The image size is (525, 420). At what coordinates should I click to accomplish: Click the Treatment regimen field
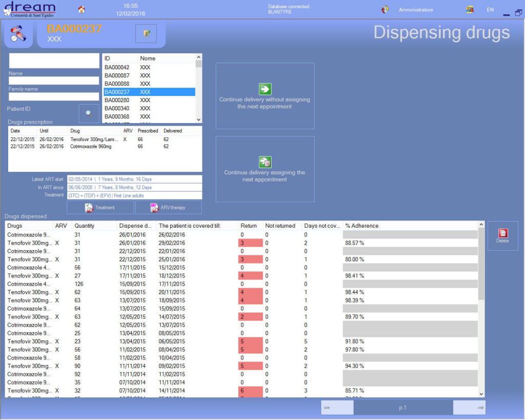[x=135, y=195]
